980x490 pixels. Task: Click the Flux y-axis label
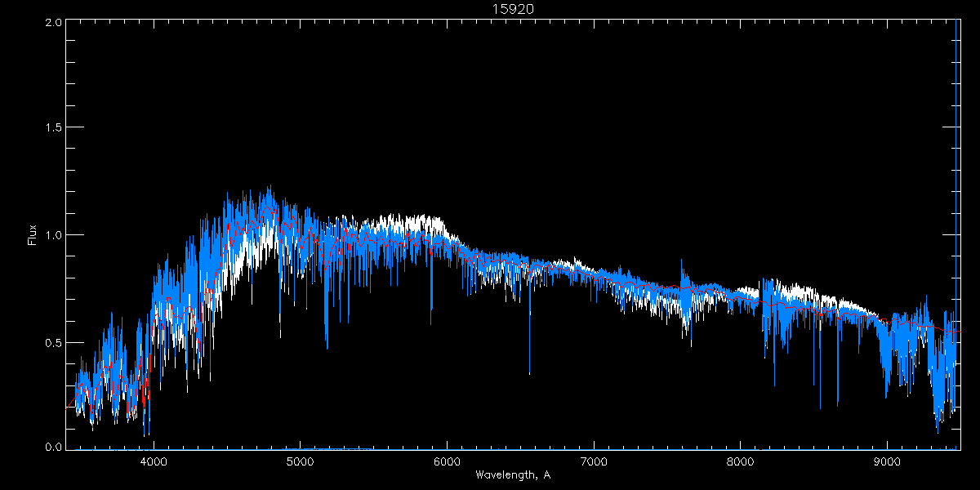pos(33,234)
